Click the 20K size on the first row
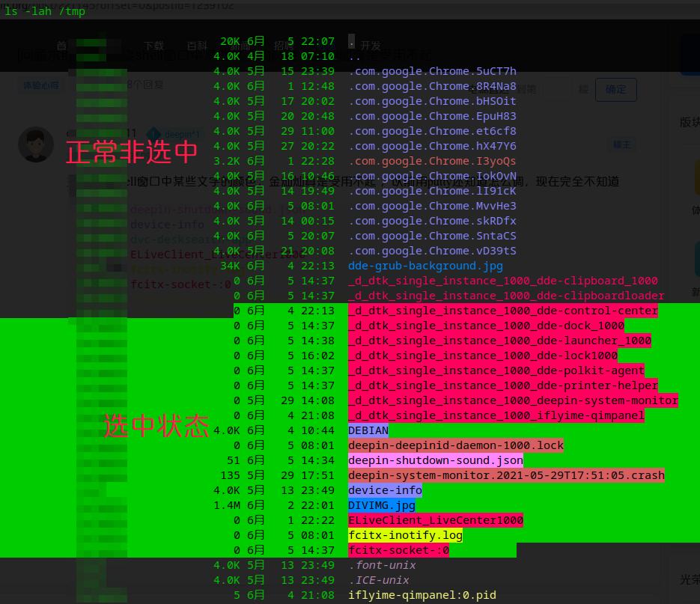This screenshot has height=604, width=700. (231, 41)
